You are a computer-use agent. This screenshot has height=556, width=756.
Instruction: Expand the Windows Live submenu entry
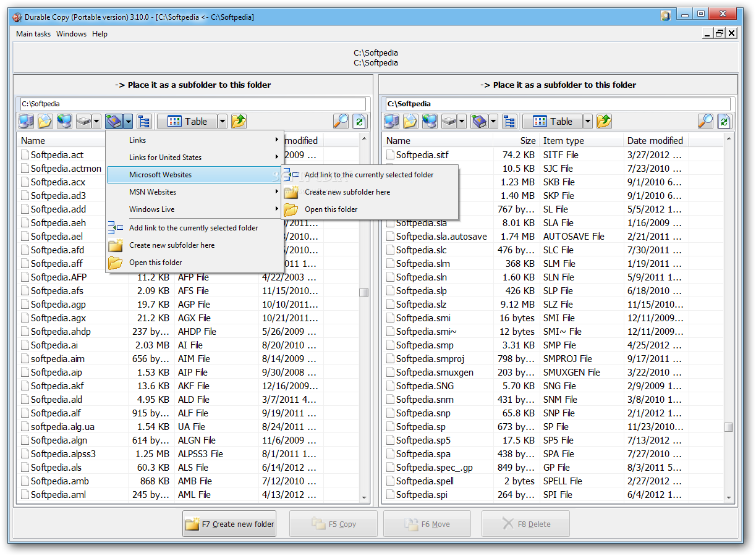[x=194, y=209]
